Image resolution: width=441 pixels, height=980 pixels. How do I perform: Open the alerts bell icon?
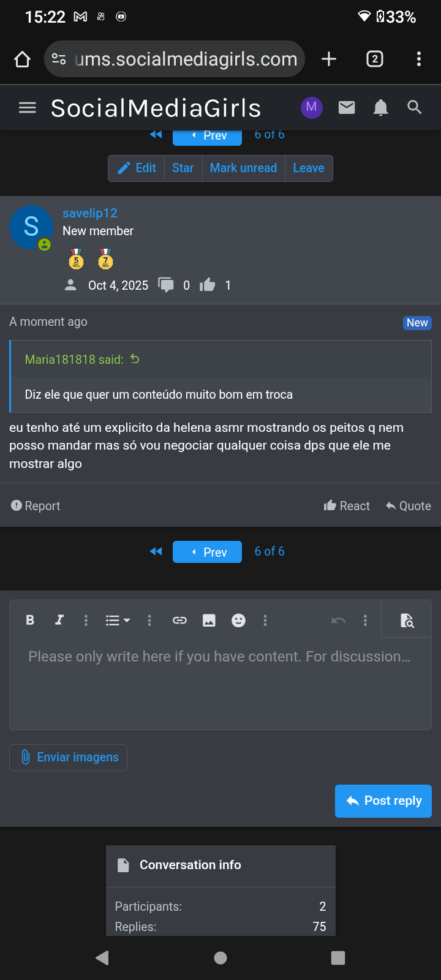pos(380,108)
